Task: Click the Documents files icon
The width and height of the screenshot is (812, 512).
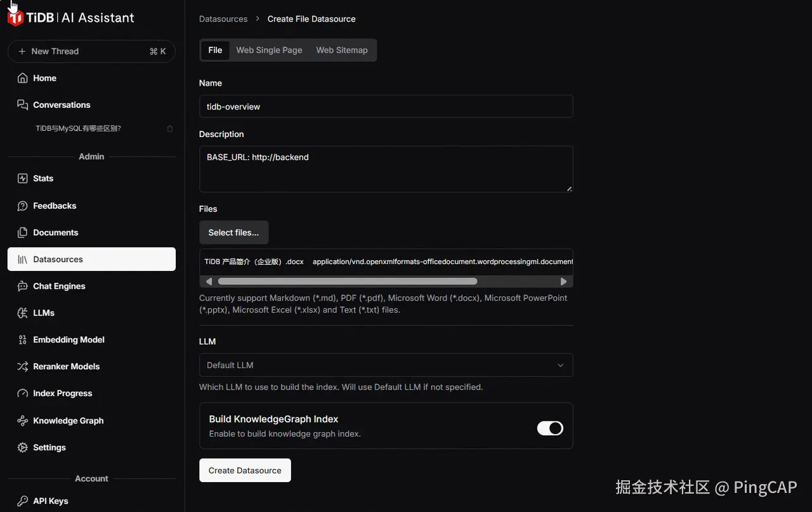Action: click(23, 232)
